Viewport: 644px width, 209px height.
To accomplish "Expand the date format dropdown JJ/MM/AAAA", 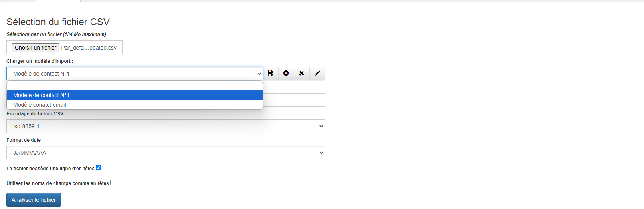I will (x=166, y=153).
